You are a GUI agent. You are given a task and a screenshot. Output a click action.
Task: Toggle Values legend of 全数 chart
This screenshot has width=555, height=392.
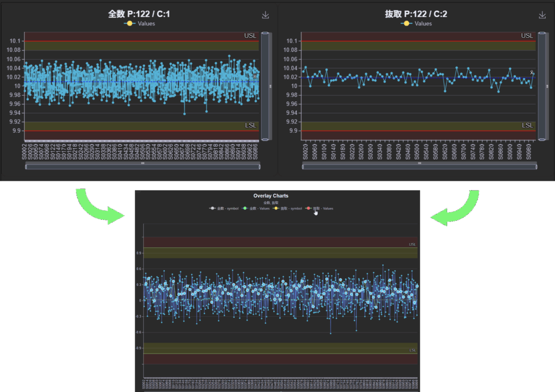tap(140, 24)
